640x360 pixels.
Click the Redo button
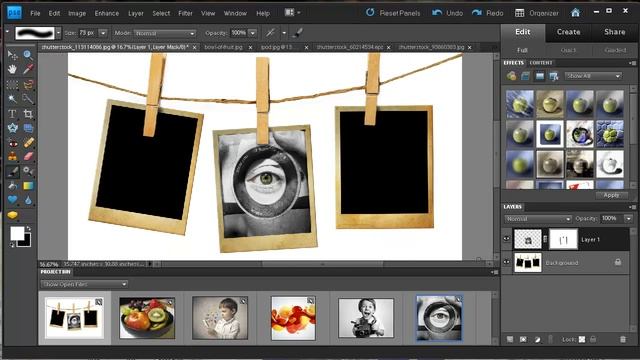487,13
